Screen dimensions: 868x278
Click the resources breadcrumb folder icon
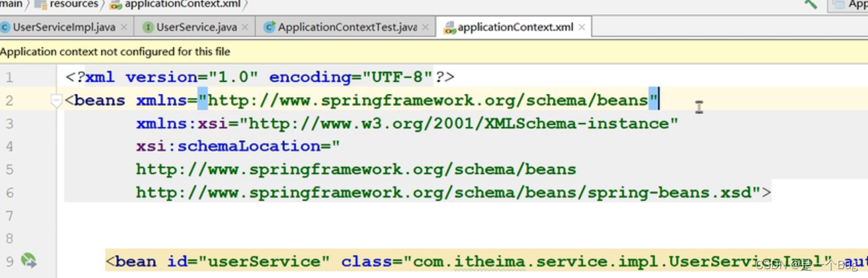[x=40, y=5]
